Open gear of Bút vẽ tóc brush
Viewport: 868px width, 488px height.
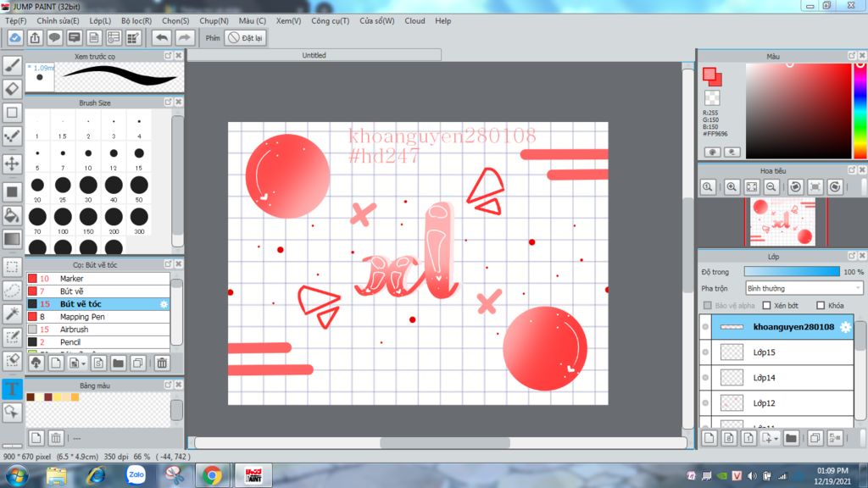[x=164, y=304]
